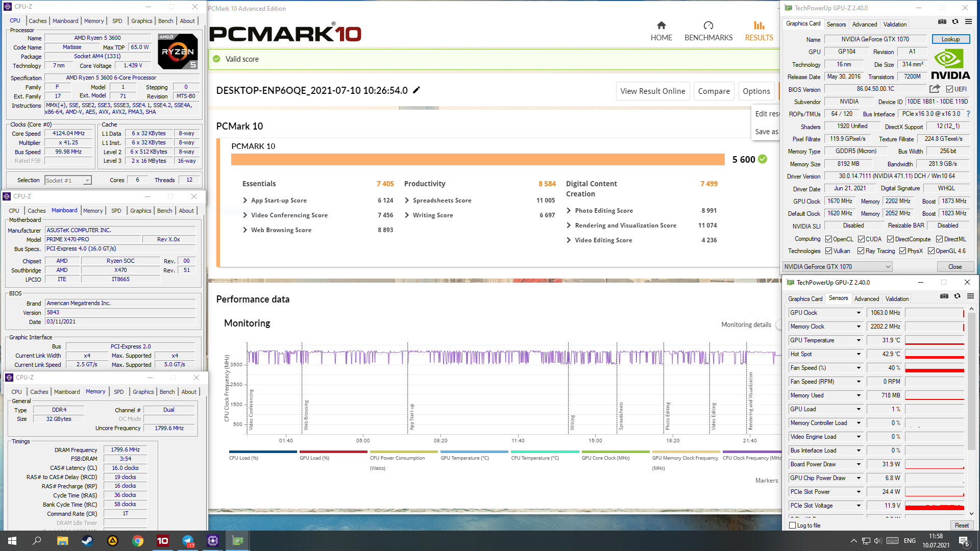Open PCMark 10 taskbar icon
Image resolution: width=980 pixels, height=551 pixels.
click(163, 541)
